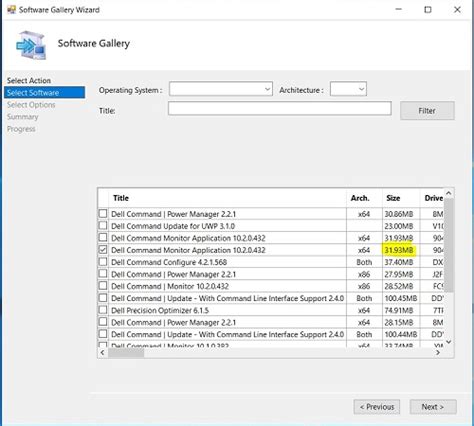
Task: Tick the 100.44MB Dell Command Update row
Action: 103,334
